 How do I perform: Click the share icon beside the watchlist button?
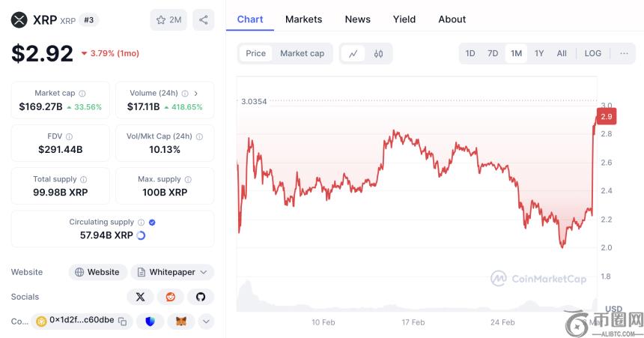pos(203,20)
